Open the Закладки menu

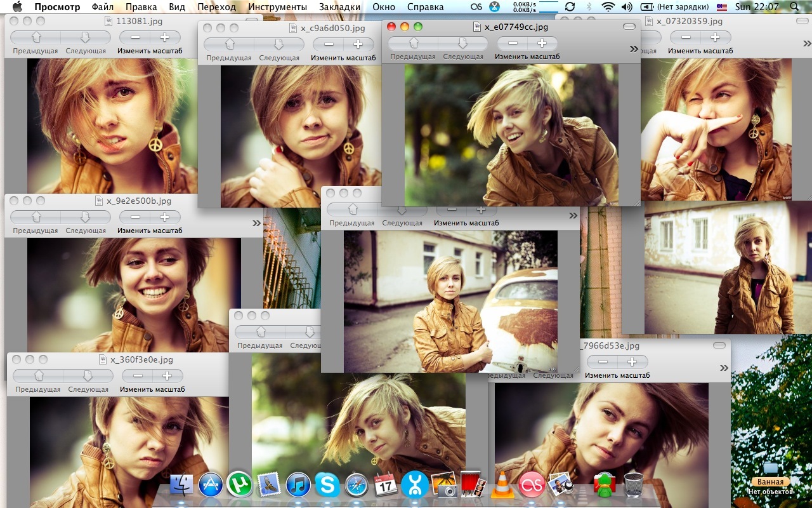click(x=340, y=7)
